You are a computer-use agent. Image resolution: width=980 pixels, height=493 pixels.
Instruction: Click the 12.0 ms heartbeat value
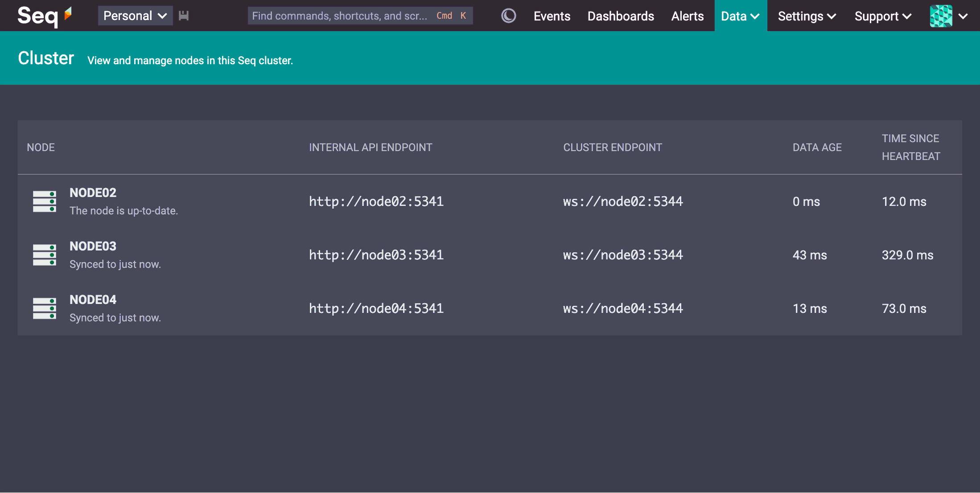904,201
